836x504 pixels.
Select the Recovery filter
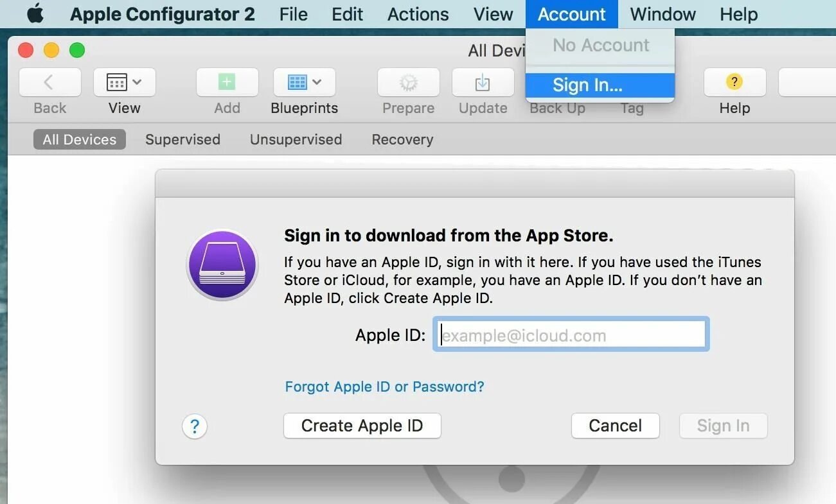[x=402, y=139]
